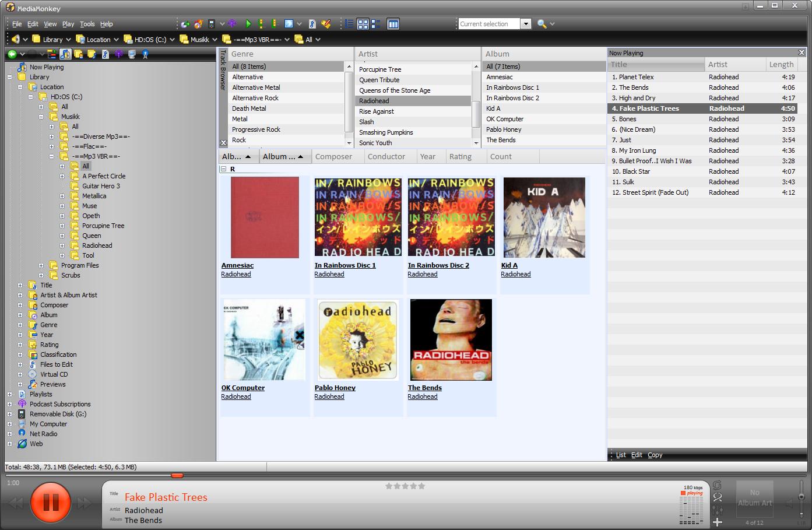Open the Kid A album cover
812x530 pixels.
(544, 217)
